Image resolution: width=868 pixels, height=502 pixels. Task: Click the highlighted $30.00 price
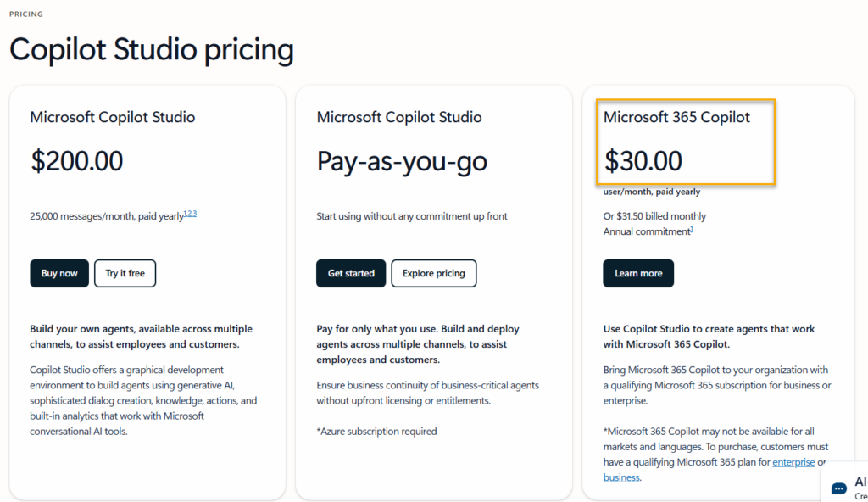click(x=643, y=160)
